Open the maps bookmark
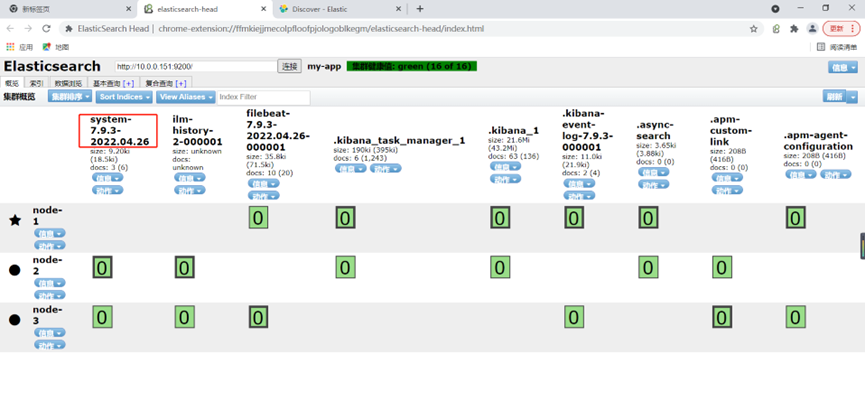 [x=56, y=47]
